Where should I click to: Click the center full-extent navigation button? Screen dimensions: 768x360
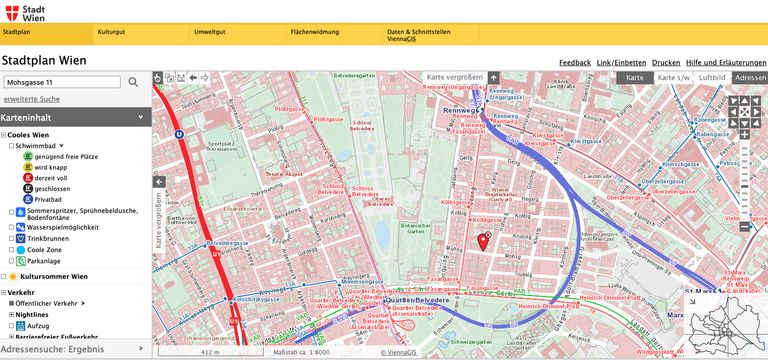(x=744, y=112)
